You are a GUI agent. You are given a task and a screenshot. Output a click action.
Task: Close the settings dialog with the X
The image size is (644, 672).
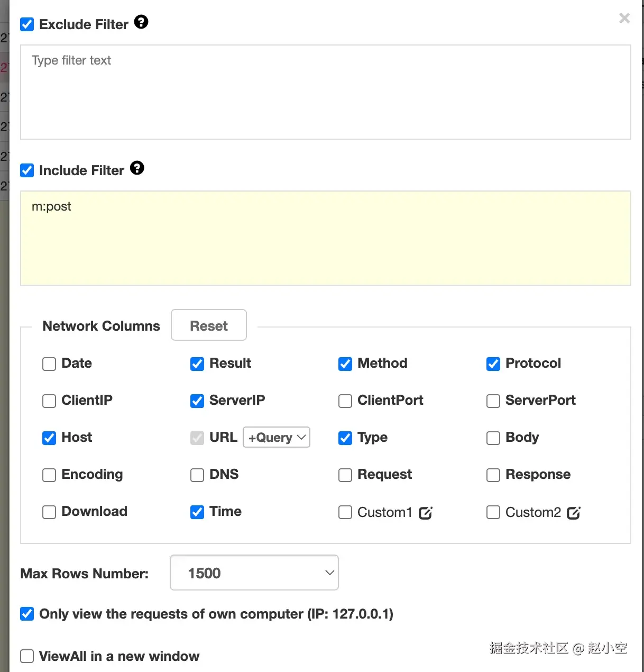point(624,19)
